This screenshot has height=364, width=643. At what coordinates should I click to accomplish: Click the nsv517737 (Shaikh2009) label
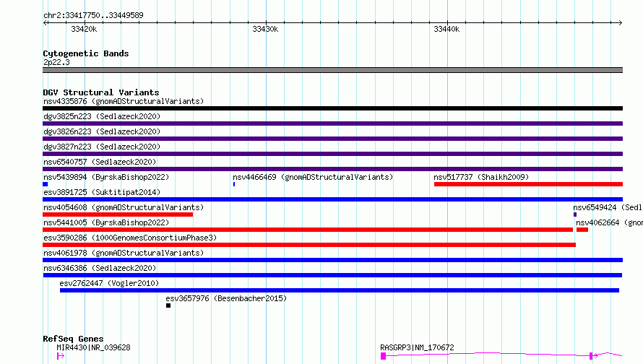481,177
